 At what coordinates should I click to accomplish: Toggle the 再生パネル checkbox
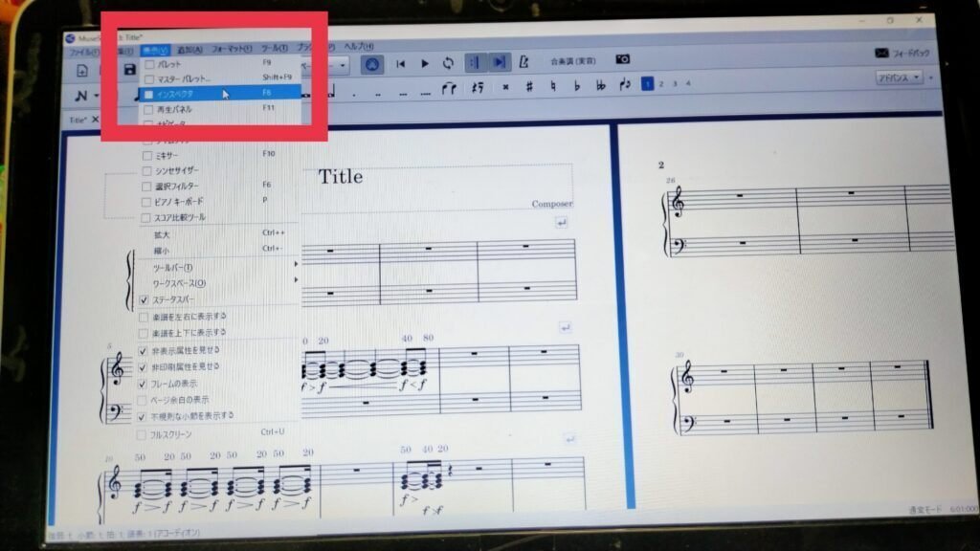148,109
